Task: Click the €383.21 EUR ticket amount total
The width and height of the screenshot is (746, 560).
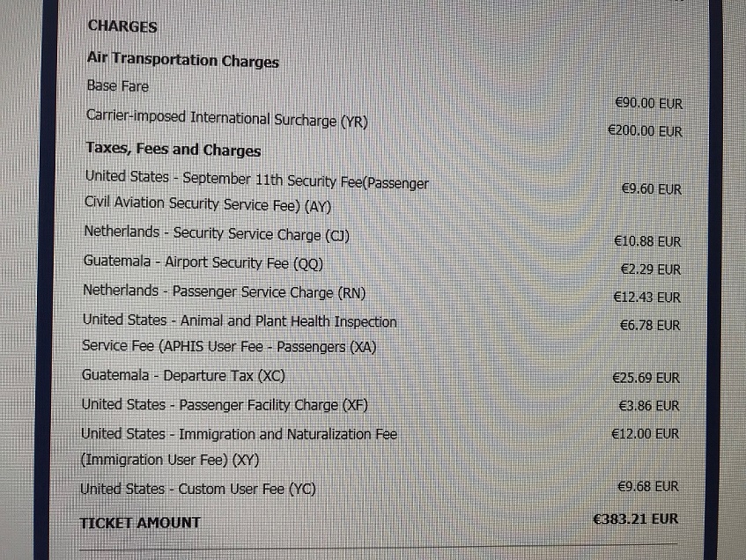Action: pyautogui.click(x=635, y=519)
